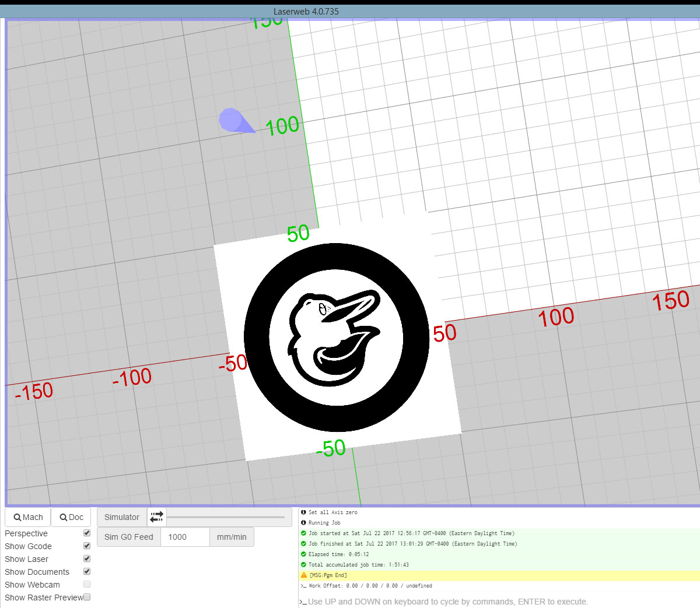
Task: Click the "Laserweb 4.0.735" window title
Action: pyautogui.click(x=306, y=12)
